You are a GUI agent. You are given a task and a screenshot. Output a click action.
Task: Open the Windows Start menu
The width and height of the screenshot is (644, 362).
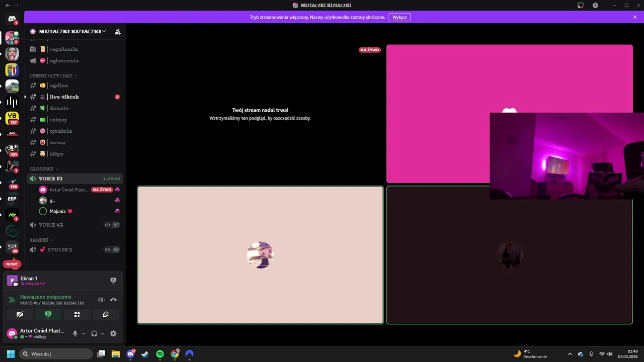coord(11,354)
